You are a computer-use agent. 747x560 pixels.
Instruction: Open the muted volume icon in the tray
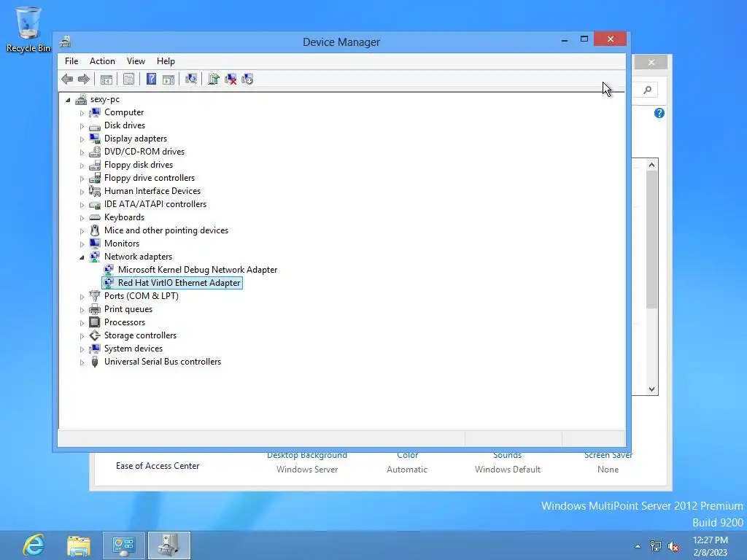click(673, 546)
